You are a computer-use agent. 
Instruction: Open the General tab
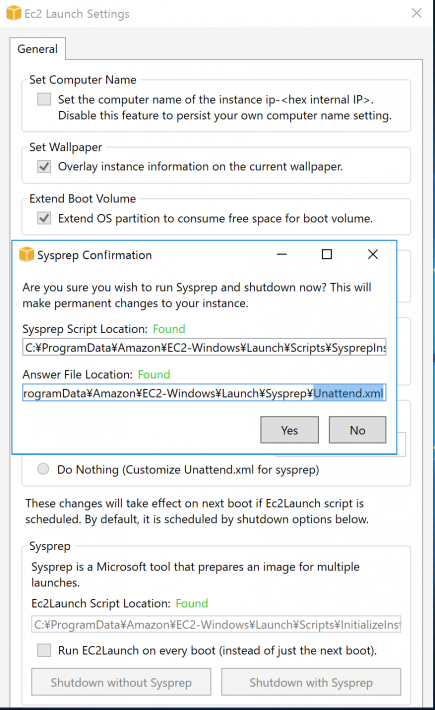pos(38,49)
